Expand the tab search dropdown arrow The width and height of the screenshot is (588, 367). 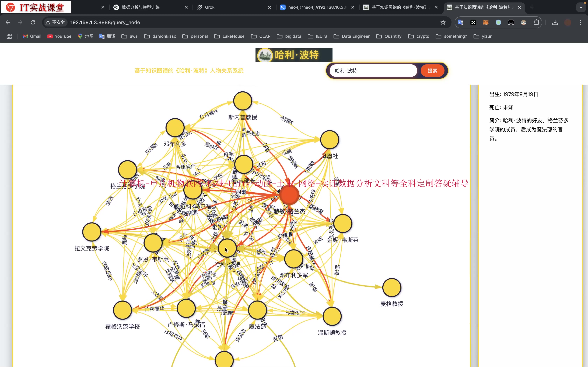pyautogui.click(x=581, y=7)
